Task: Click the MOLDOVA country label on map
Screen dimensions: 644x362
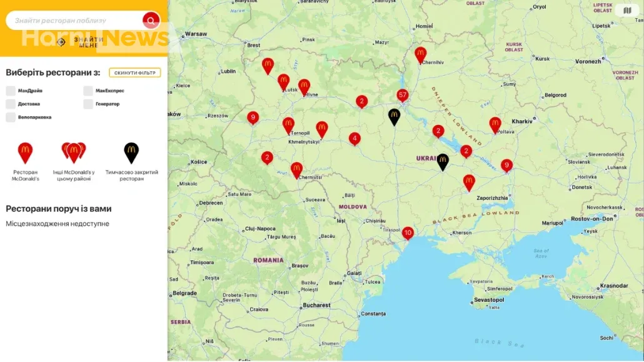Action: (x=353, y=207)
